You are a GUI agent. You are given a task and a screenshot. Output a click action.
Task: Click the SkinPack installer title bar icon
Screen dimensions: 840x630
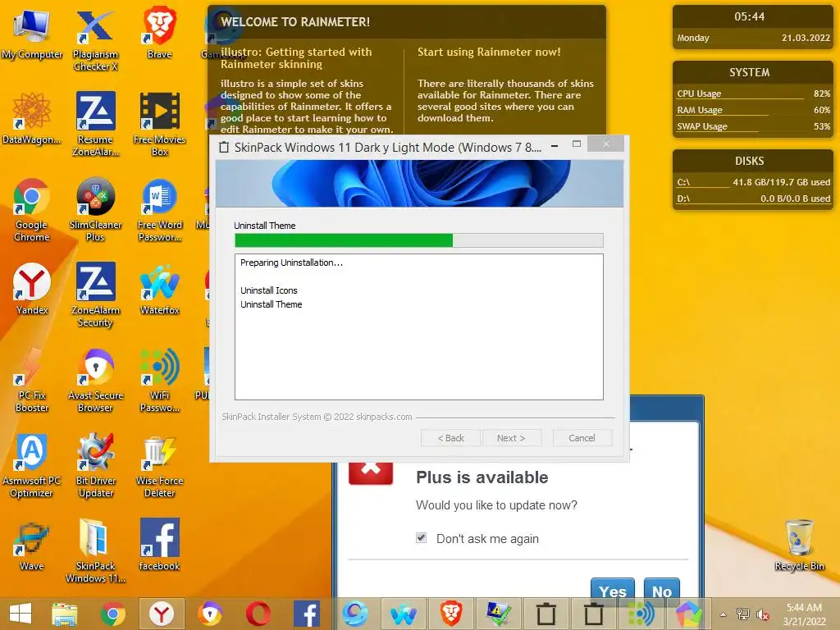click(x=225, y=147)
